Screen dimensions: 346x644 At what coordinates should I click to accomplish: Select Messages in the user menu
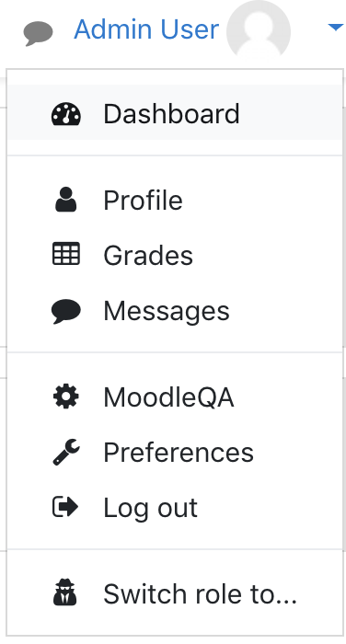click(x=175, y=310)
